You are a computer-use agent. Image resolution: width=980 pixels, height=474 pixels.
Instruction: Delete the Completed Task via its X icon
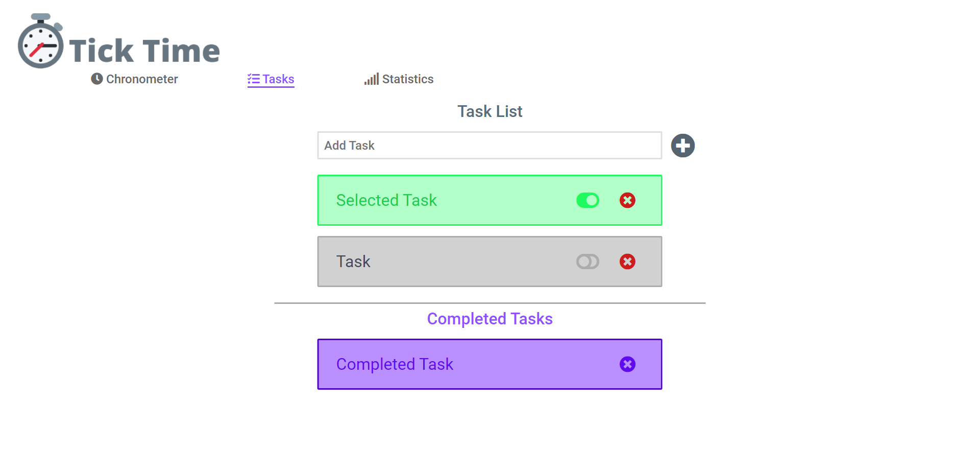[x=627, y=364]
